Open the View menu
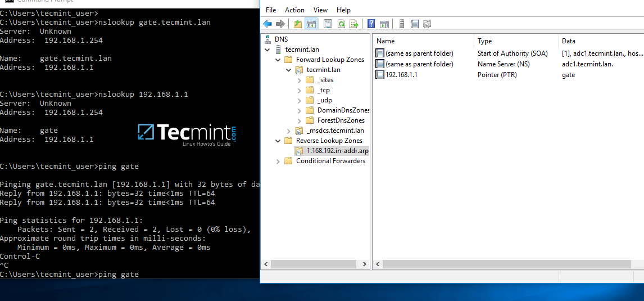Screen dimensions: 644x301 [320, 10]
